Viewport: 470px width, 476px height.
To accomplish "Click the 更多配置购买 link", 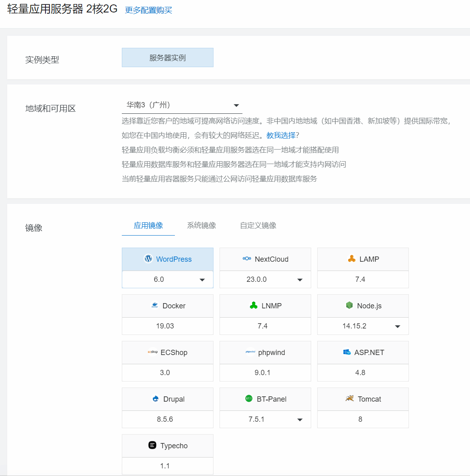I will click(x=148, y=10).
